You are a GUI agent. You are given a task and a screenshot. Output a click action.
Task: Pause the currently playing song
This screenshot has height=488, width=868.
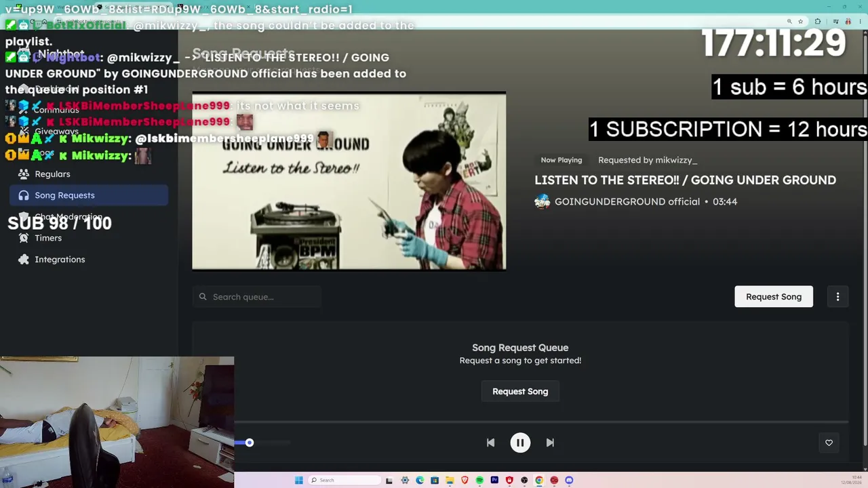pos(520,443)
